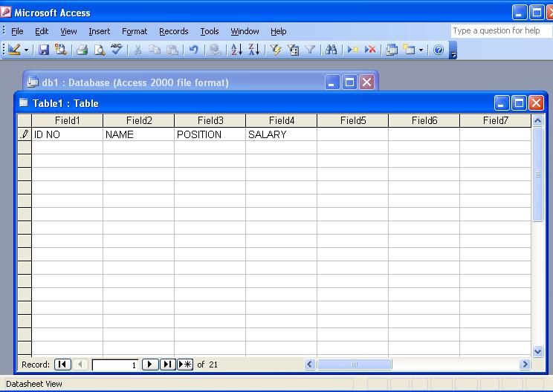Screen dimensions: 553x392
Task: Expand the New Object dropdown arrow
Action: tap(421, 50)
